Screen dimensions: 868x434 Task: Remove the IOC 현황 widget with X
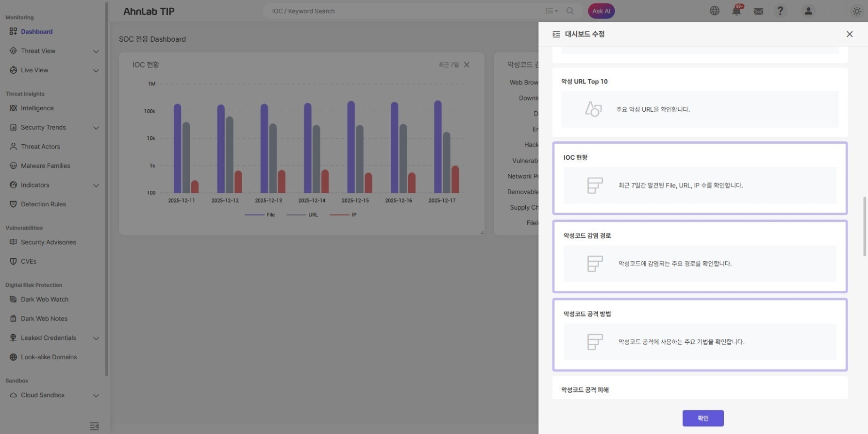467,65
